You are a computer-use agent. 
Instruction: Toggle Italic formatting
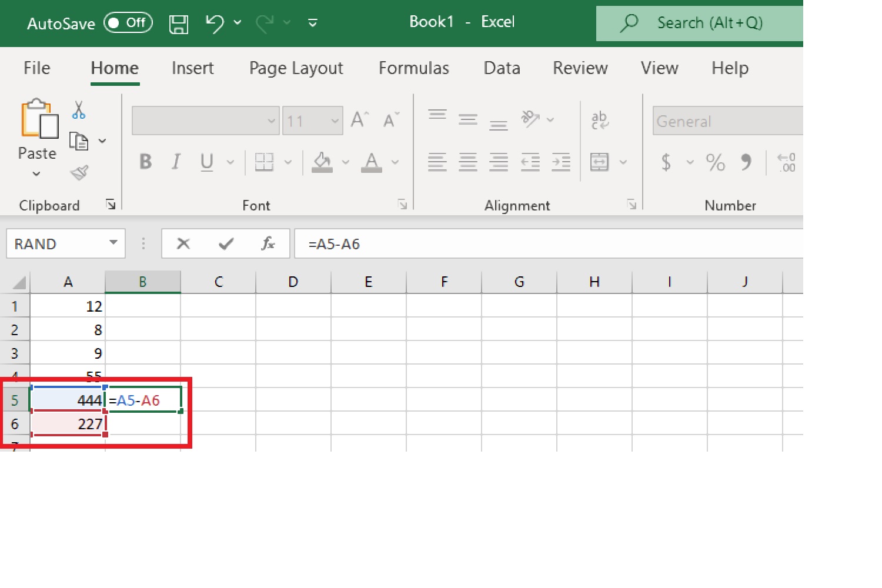176,162
